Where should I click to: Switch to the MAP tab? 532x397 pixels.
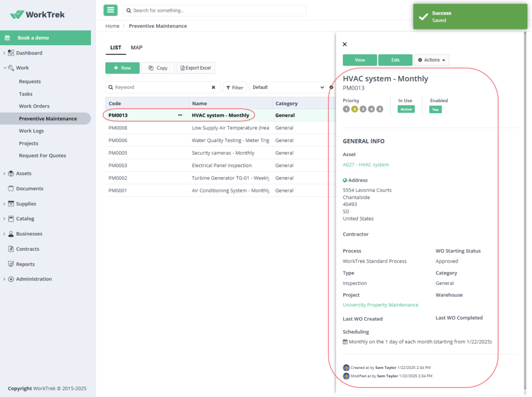137,47
